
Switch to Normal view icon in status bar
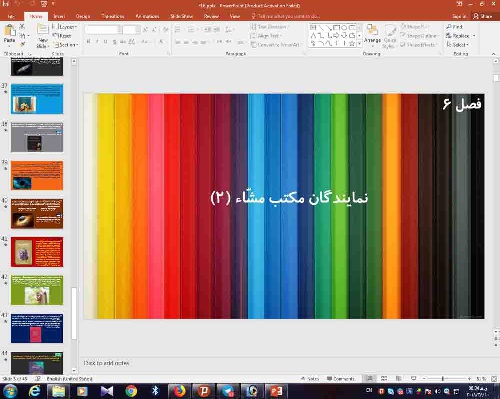click(x=370, y=379)
